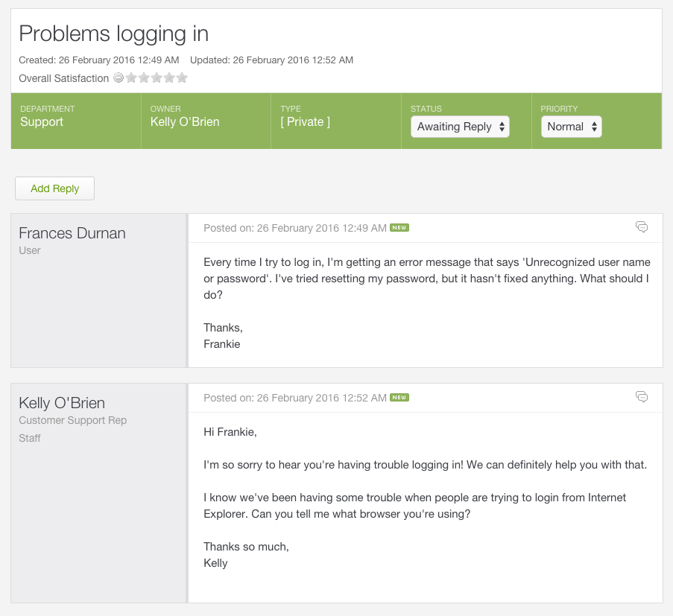Screen dimensions: 673x616
Task: Click the 'Frankie' signature in the first post
Action: click(222, 344)
